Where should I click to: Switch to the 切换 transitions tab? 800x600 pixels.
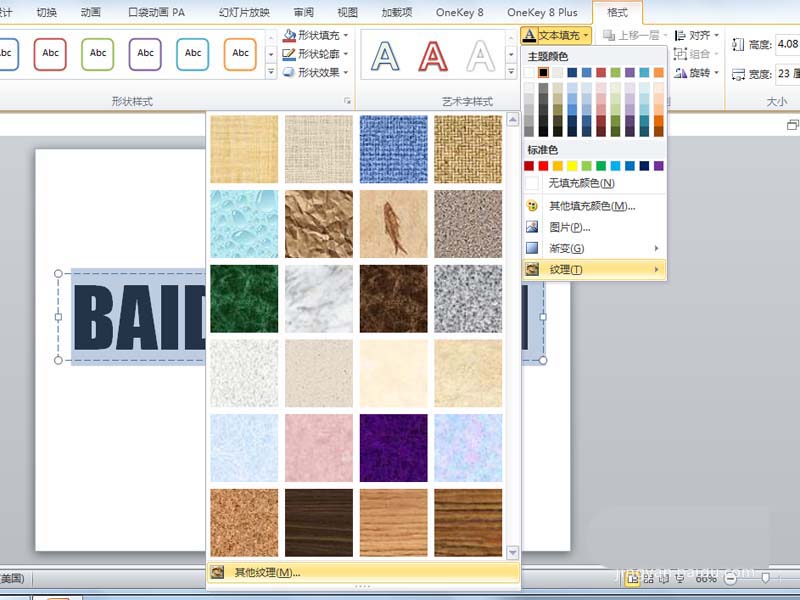tap(46, 12)
